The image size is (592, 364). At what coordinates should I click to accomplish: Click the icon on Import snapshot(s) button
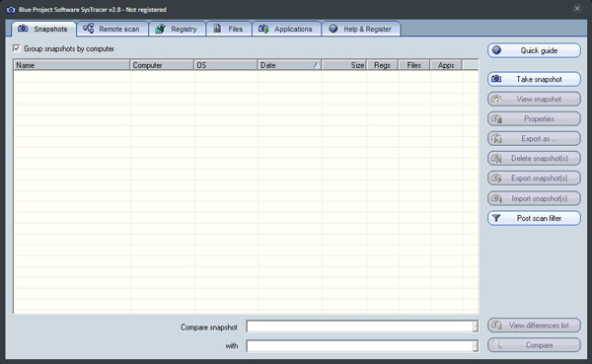[x=496, y=198]
